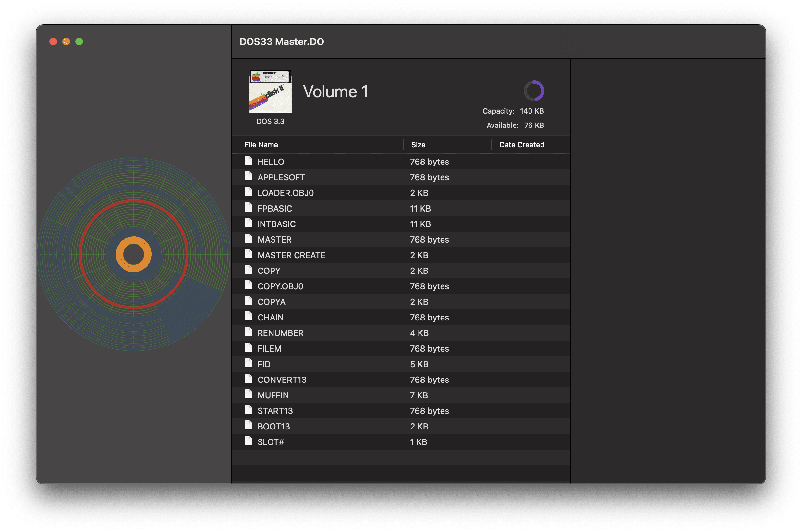Click the Disk II floppy volume icon
This screenshot has height=532, width=802.
pyautogui.click(x=270, y=91)
